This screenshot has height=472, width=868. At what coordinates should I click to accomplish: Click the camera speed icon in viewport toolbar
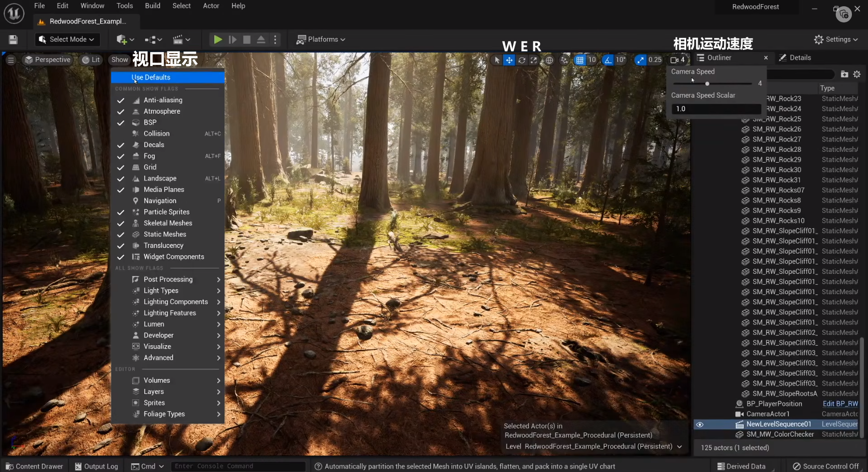point(678,60)
